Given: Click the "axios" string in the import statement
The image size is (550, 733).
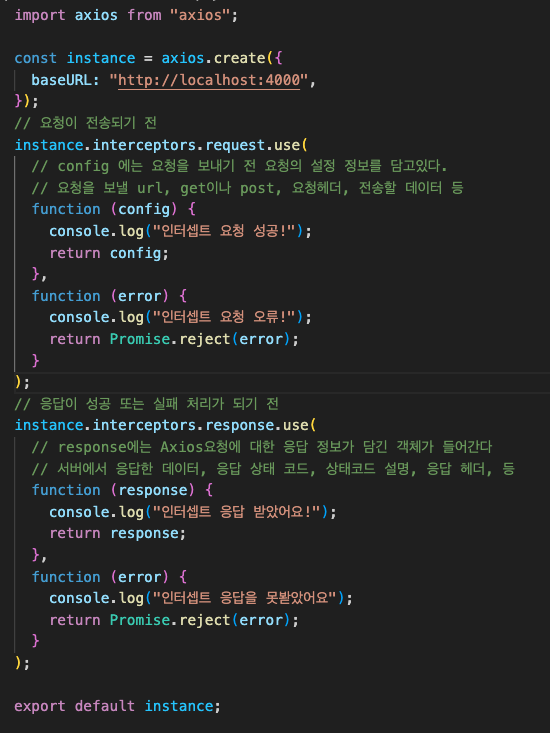Looking at the screenshot, I should click(x=200, y=15).
